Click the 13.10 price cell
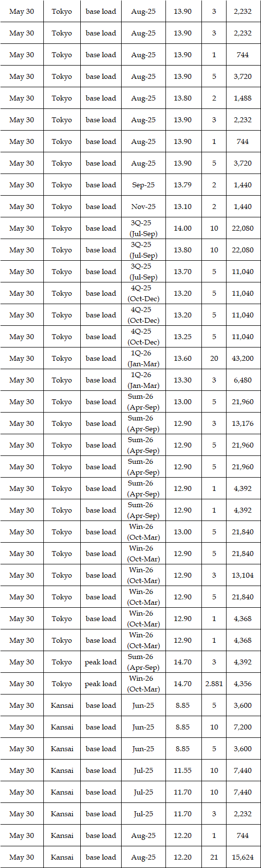This screenshot has height=868, width=261. coord(183,207)
